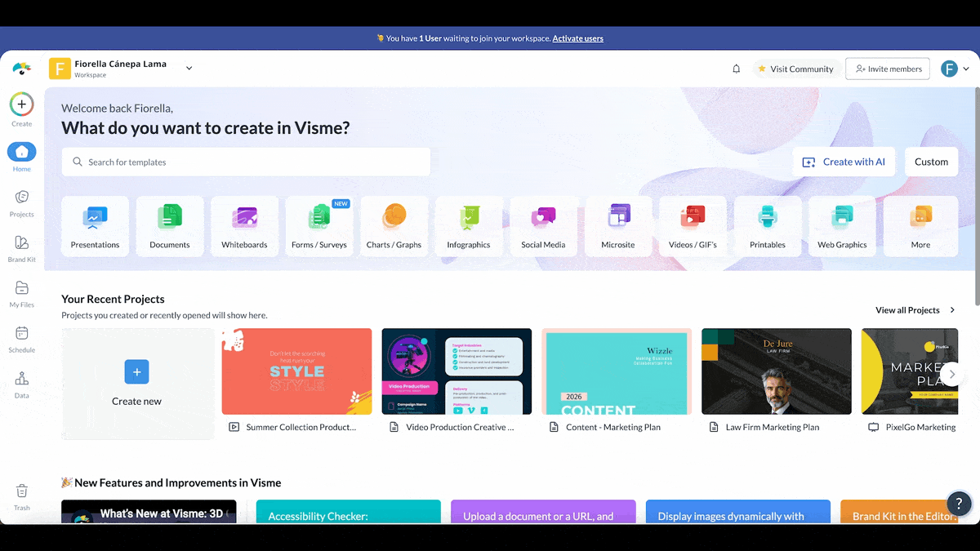Click the help question mark button

[959, 503]
